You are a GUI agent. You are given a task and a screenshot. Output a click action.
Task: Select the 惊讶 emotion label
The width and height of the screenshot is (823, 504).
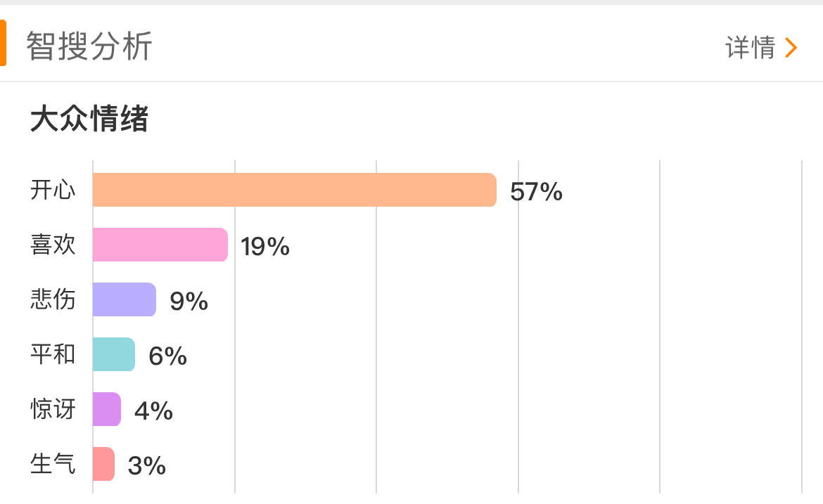pos(53,409)
